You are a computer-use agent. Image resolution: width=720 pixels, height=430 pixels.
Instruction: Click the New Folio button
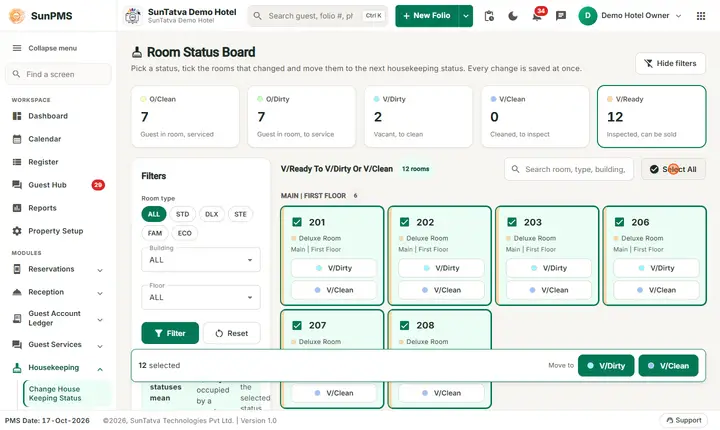(x=427, y=16)
